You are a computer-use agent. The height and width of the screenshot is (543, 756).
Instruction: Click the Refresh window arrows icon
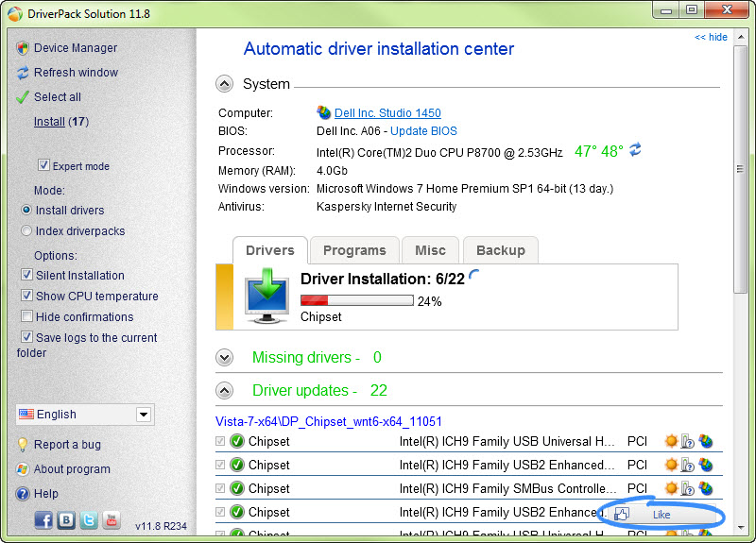click(x=23, y=73)
